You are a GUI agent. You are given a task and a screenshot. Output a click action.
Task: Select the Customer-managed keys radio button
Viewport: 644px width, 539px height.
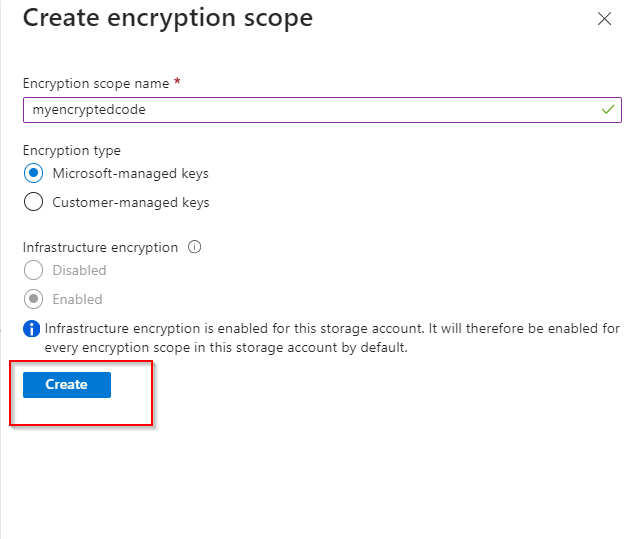tap(33, 203)
